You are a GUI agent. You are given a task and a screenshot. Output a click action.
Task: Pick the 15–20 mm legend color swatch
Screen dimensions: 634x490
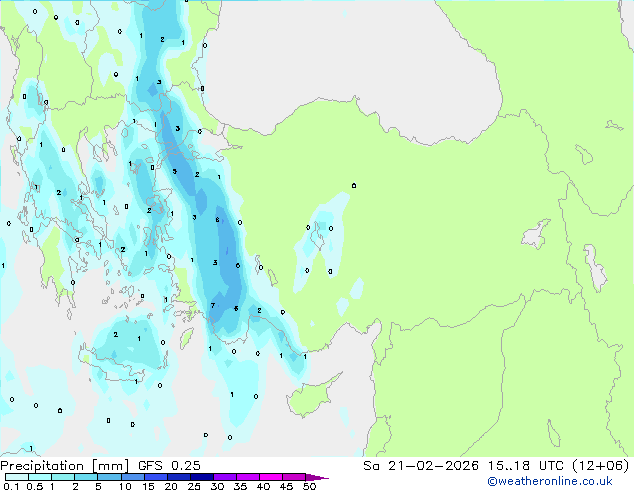point(155,477)
